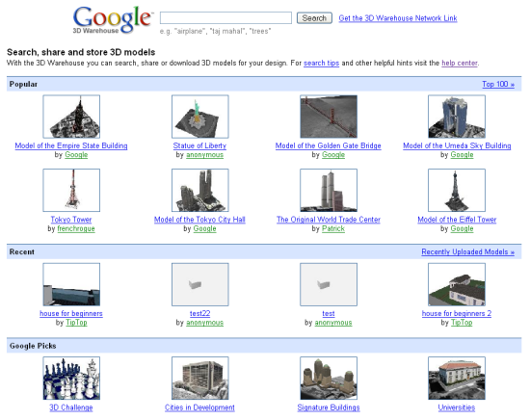Open the 3D Challenge chess thumbnail
The image size is (530, 420).
coord(71,379)
